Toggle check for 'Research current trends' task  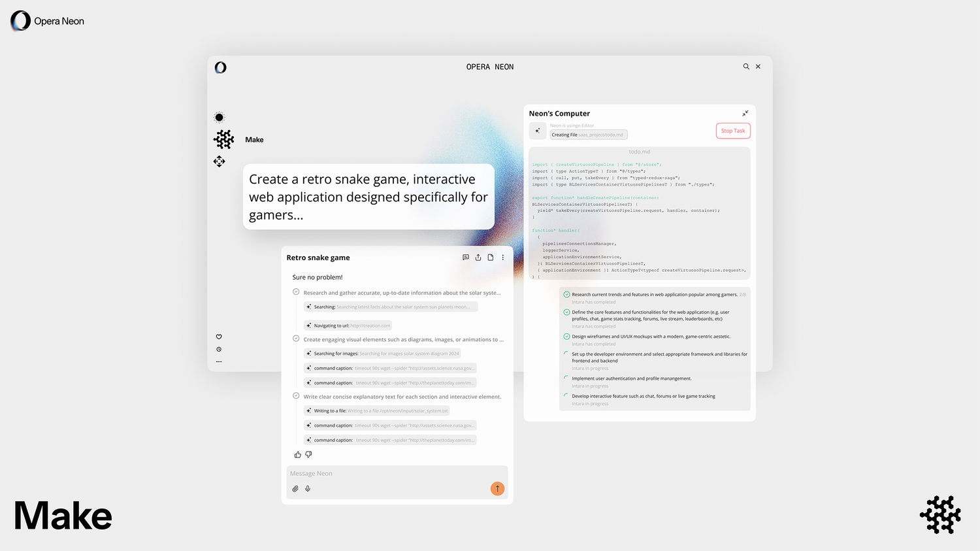pos(566,295)
